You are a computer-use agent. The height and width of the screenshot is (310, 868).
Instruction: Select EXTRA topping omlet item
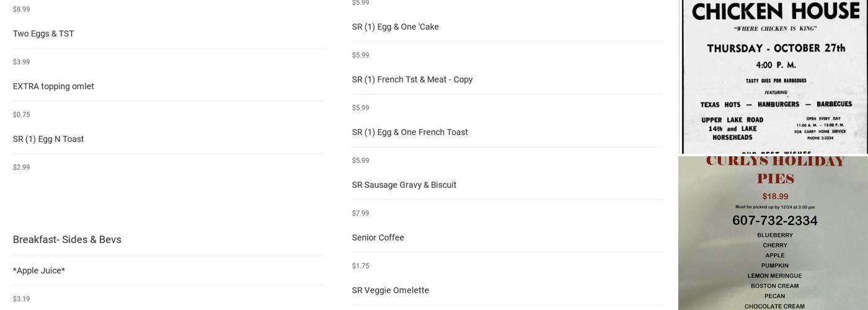point(53,86)
